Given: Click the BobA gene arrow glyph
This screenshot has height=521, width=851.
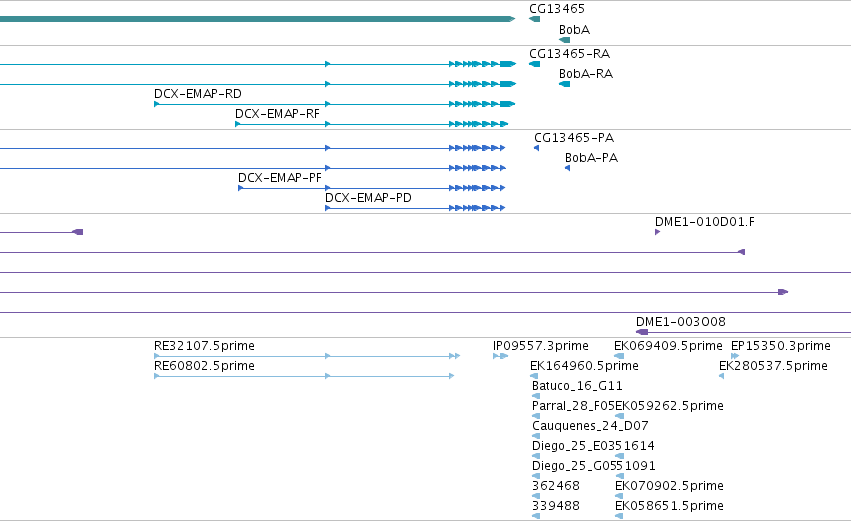Looking at the screenshot, I should click(564, 40).
